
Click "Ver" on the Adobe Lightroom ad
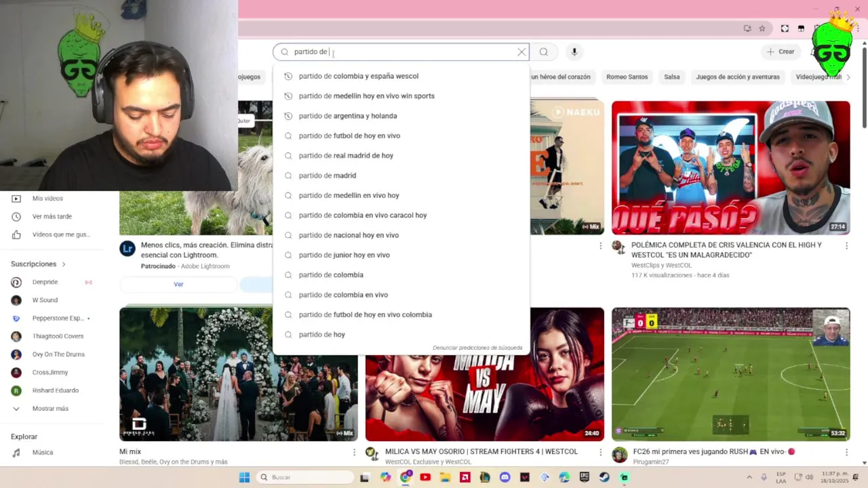pyautogui.click(x=178, y=284)
